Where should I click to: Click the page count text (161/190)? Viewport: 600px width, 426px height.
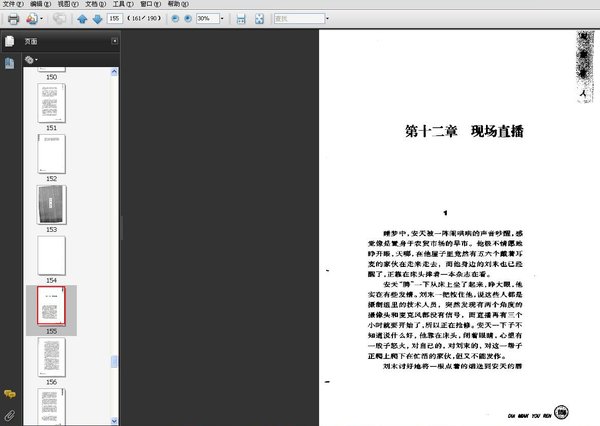pos(144,18)
